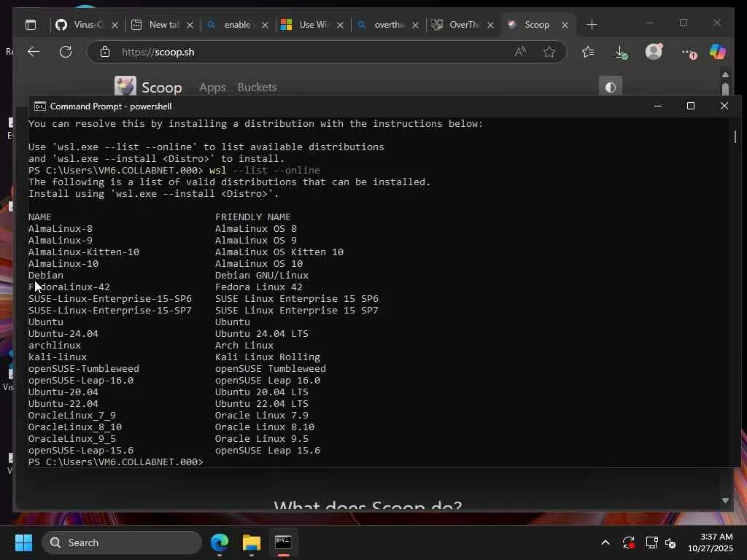Go back in the Edge browser
747x560 pixels.
(x=34, y=52)
